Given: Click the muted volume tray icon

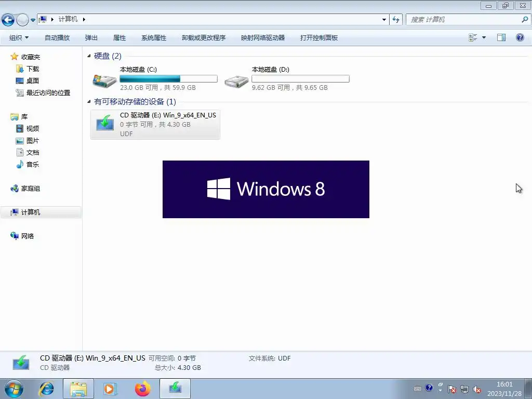Looking at the screenshot, I should 477,389.
